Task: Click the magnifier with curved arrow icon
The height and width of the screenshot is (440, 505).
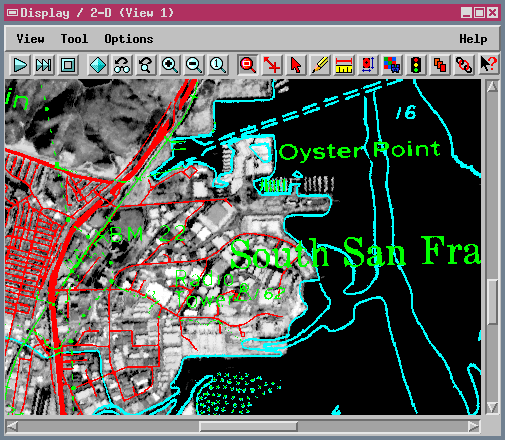Action: point(146,65)
